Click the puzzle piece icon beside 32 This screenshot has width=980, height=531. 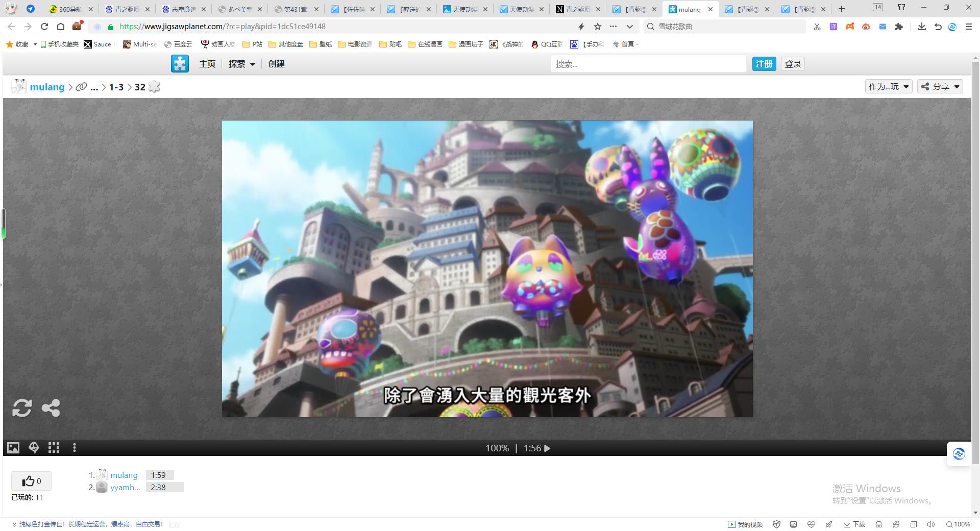coord(154,87)
